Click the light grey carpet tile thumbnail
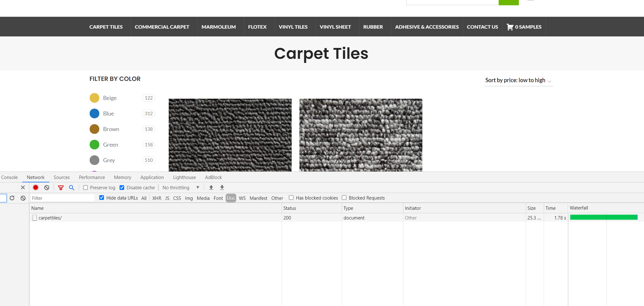Viewport: 644px width, 306px height. click(361, 135)
